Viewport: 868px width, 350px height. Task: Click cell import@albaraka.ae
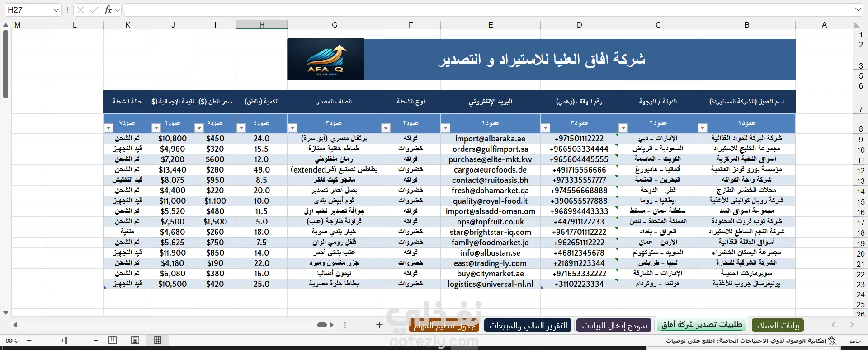(x=491, y=139)
